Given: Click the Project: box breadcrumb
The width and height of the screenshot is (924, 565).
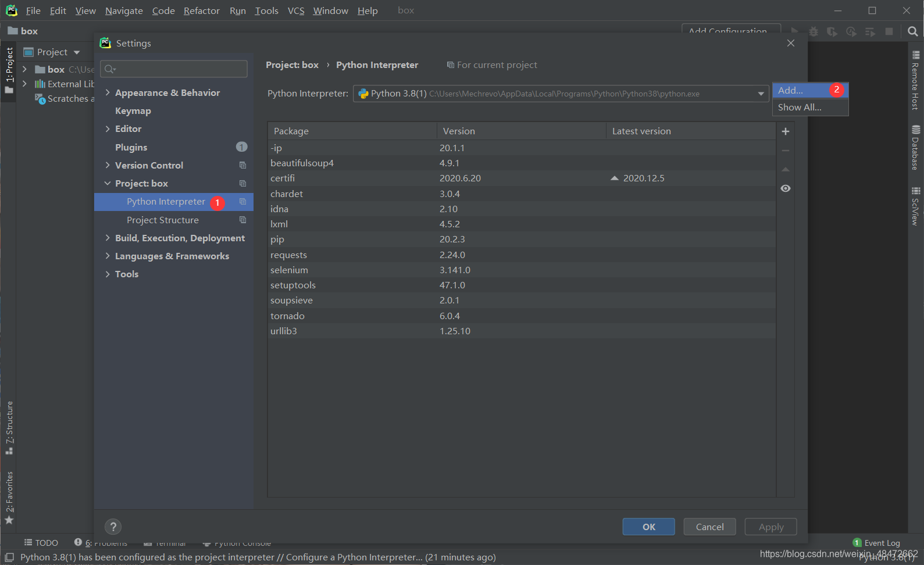Looking at the screenshot, I should point(292,65).
